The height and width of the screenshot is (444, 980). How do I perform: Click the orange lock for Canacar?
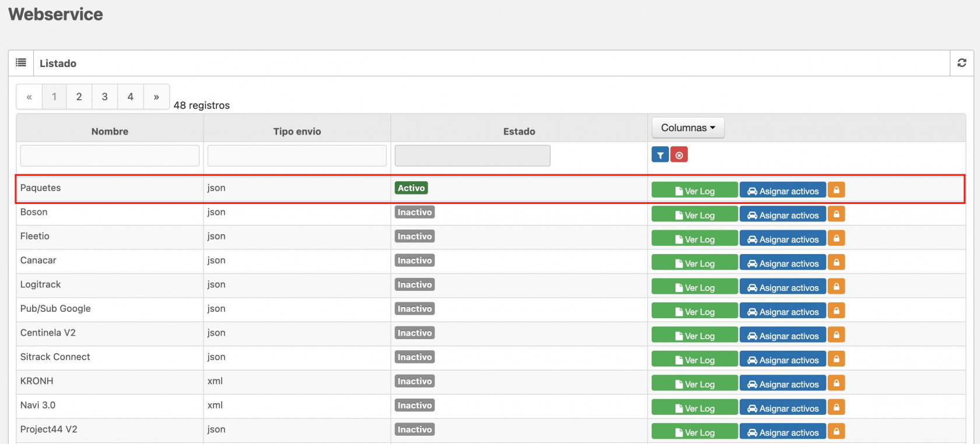[x=836, y=263]
